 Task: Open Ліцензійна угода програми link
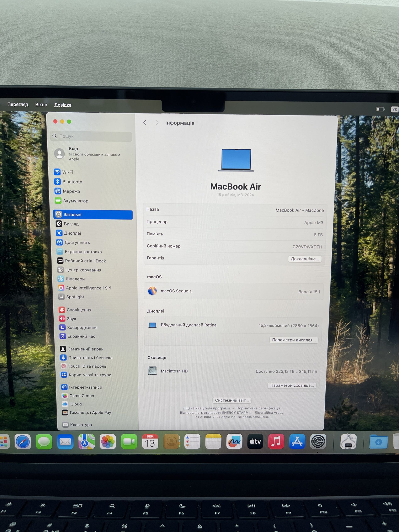(206, 408)
